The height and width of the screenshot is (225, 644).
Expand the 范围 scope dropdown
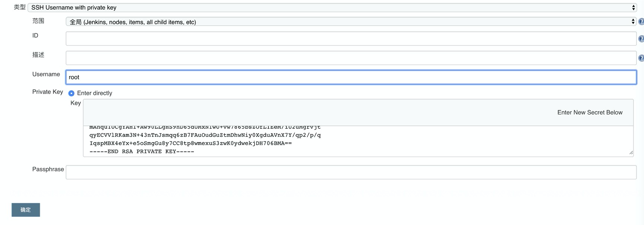[350, 22]
